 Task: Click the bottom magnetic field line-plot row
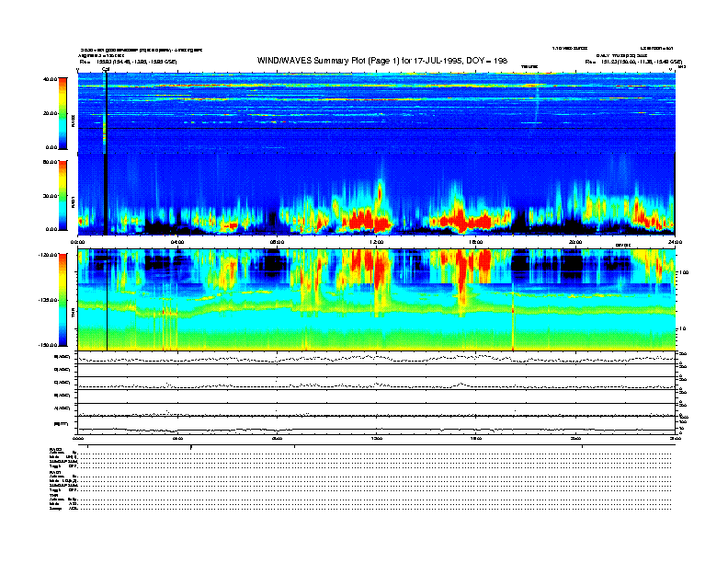376,425
